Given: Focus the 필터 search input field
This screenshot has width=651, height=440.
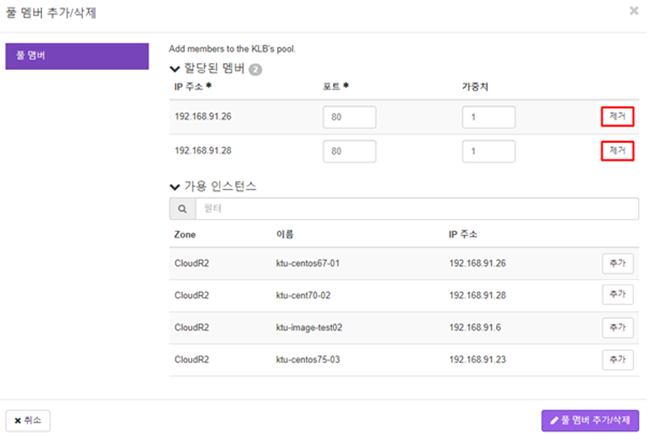Looking at the screenshot, I should tap(417, 209).
